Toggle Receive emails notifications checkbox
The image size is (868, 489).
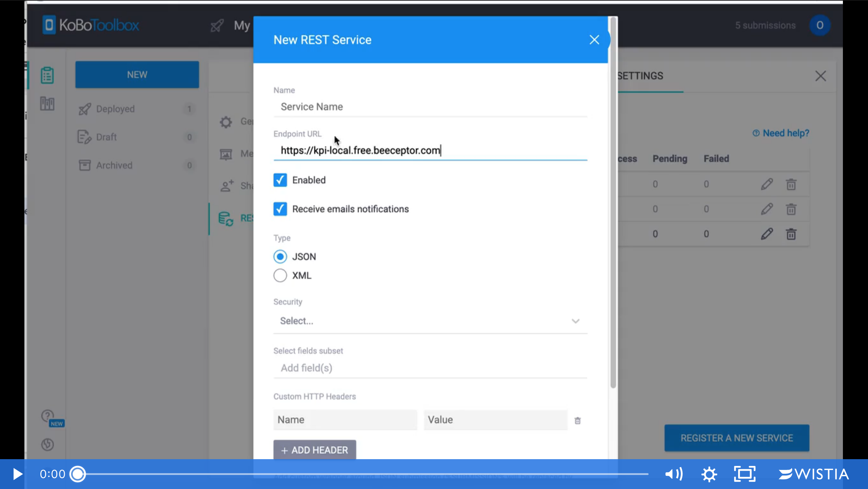(280, 209)
